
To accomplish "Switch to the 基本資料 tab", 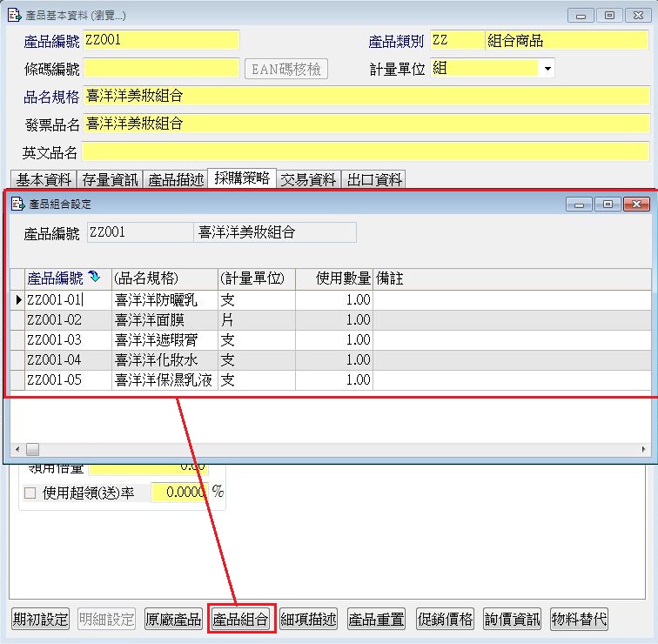I will [x=44, y=179].
